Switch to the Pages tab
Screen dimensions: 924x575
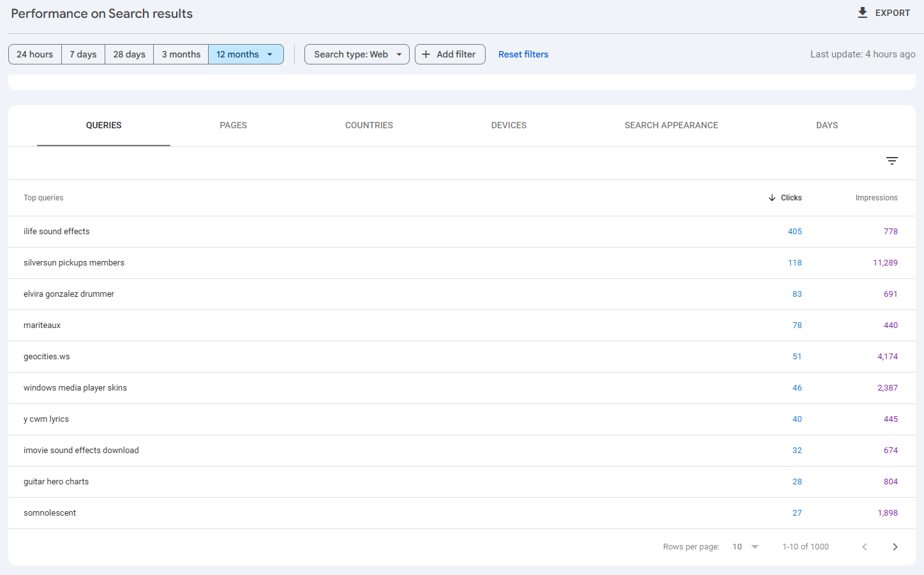233,126
